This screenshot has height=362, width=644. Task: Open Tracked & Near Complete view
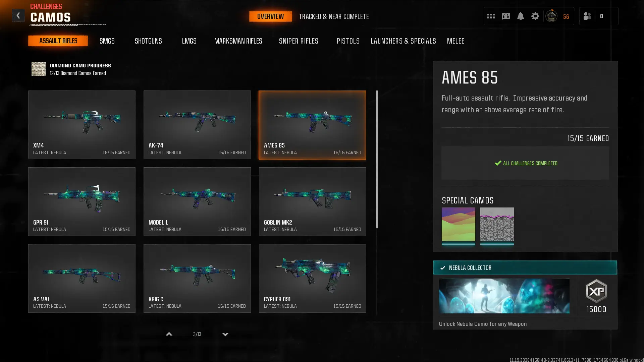pos(334,16)
